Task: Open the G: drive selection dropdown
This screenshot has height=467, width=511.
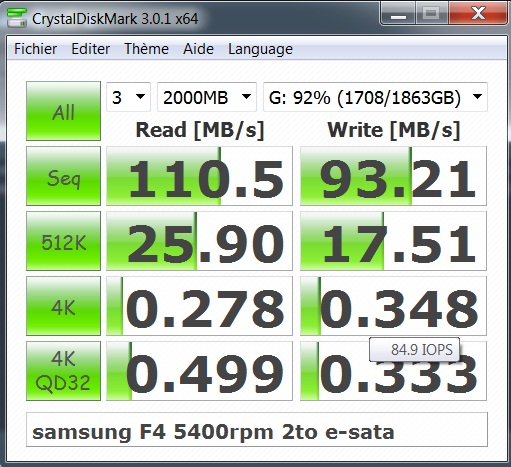Action: pos(375,97)
